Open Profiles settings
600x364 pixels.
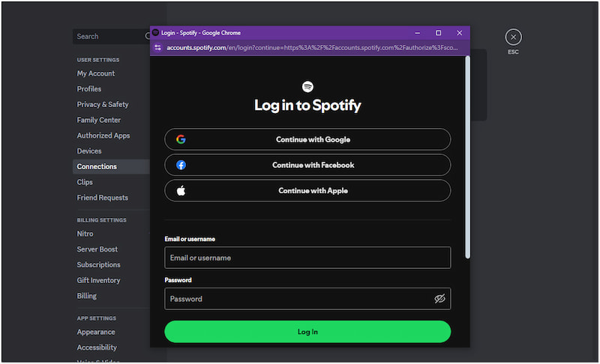click(89, 89)
